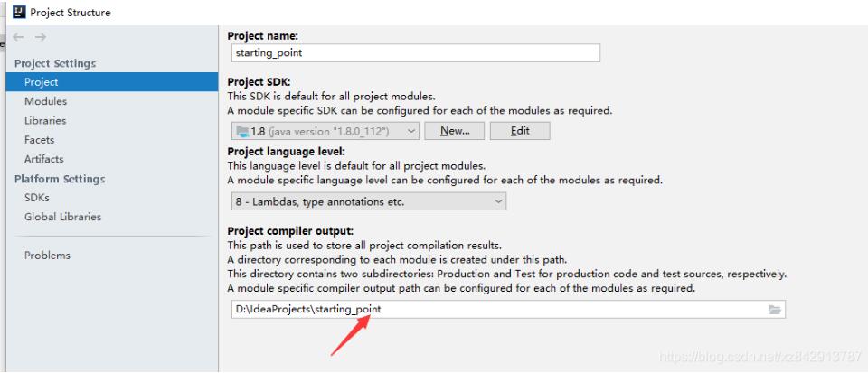Click the Project name text field
The width and height of the screenshot is (868, 373).
pyautogui.click(x=414, y=53)
